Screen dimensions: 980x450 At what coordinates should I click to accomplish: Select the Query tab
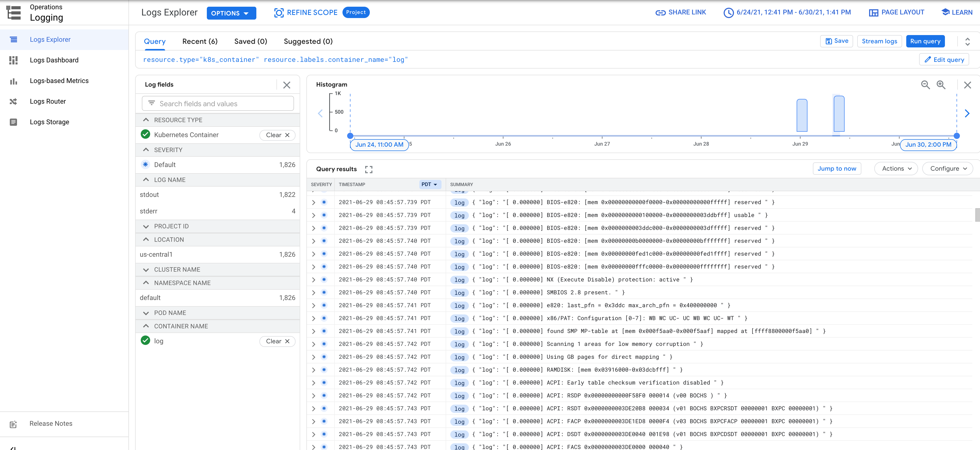coord(154,41)
